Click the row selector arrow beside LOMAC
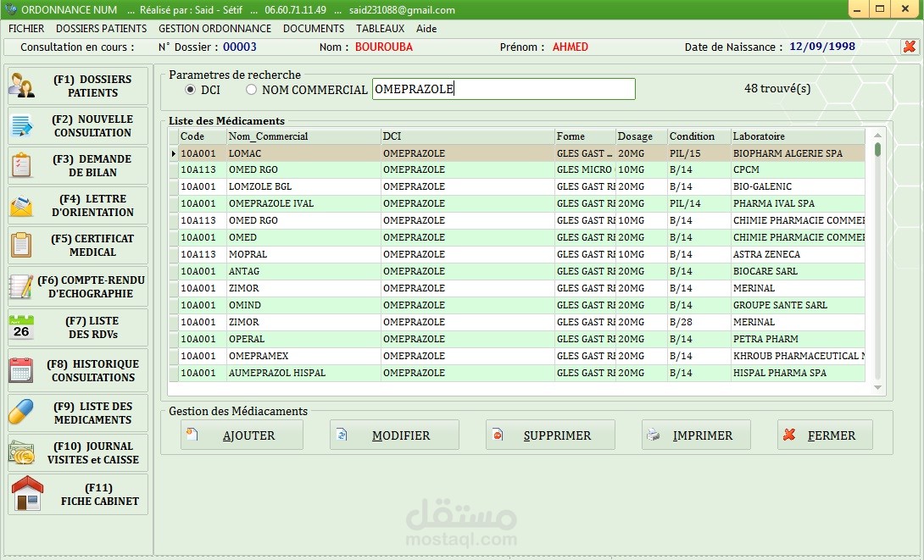This screenshot has width=924, height=560. 173,153
